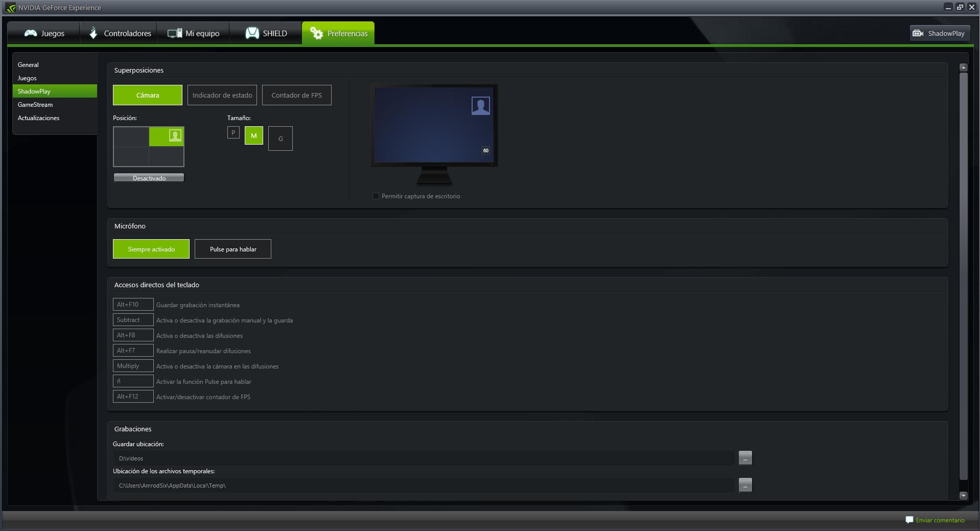Choose small camera size P
Viewport: 980px width, 531px height.
coord(234,132)
